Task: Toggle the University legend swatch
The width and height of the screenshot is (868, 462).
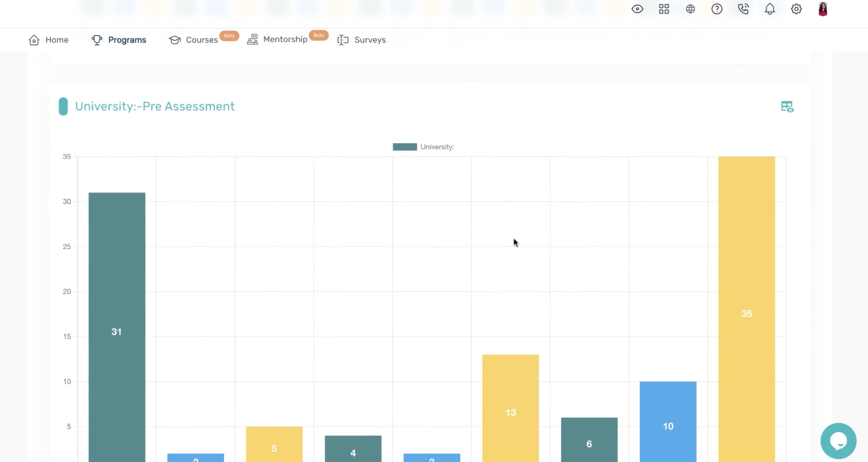Action: pyautogui.click(x=405, y=147)
